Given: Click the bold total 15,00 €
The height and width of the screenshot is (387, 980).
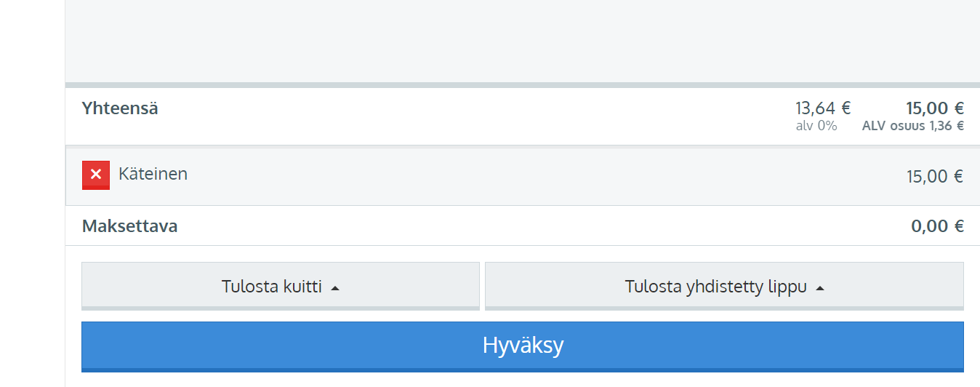Looking at the screenshot, I should pos(935,108).
